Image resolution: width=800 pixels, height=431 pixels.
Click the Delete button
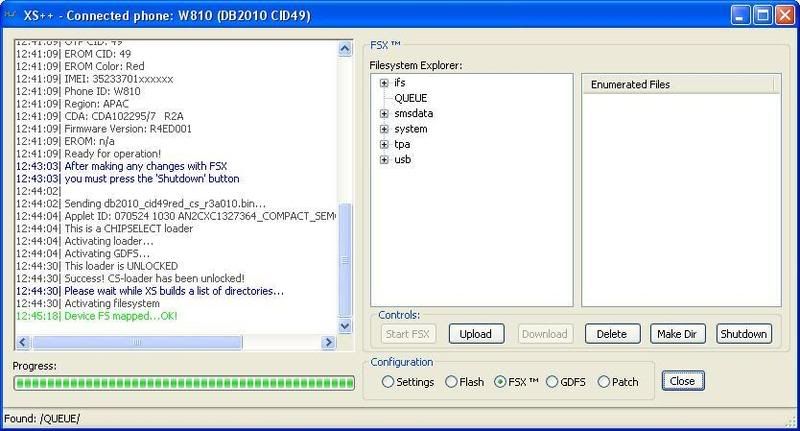[x=612, y=334]
